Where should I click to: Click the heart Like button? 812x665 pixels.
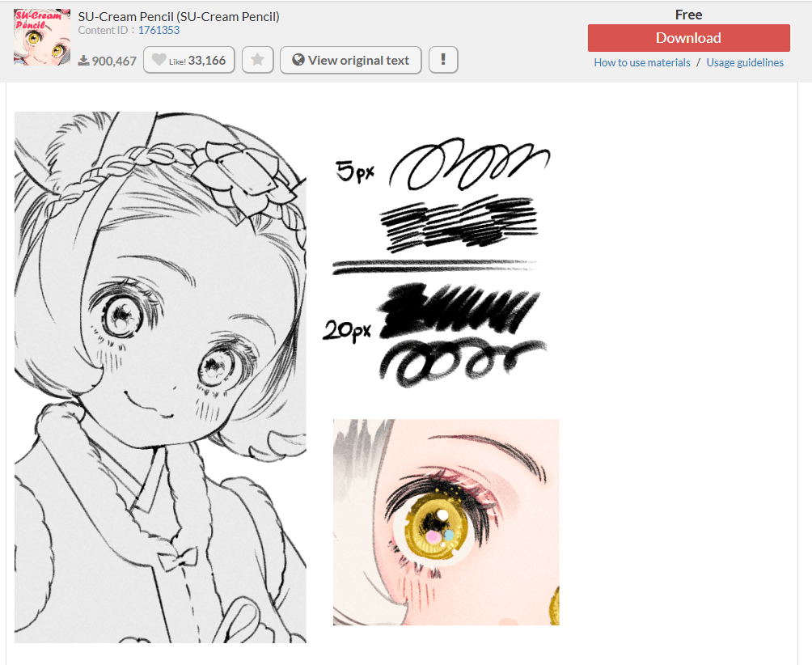point(159,61)
